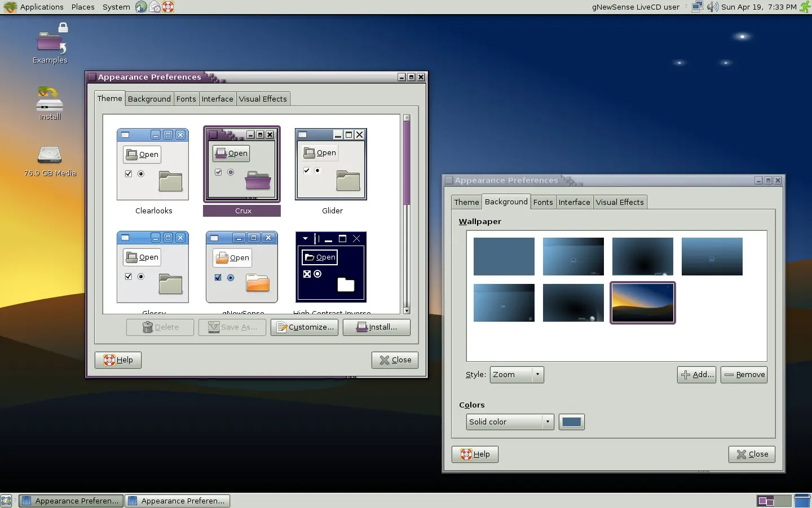The width and height of the screenshot is (812, 508).
Task: Click the help lifesaver icon in top panel
Action: click(x=168, y=7)
